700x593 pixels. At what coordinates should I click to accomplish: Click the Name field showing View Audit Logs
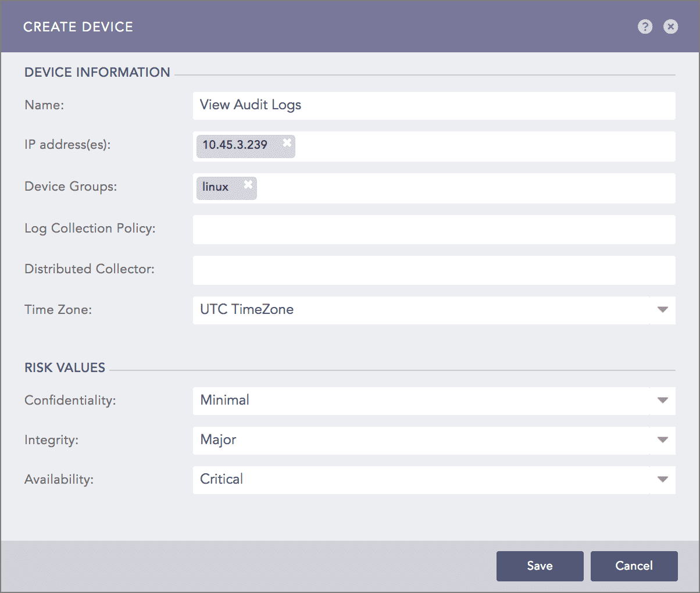point(434,105)
